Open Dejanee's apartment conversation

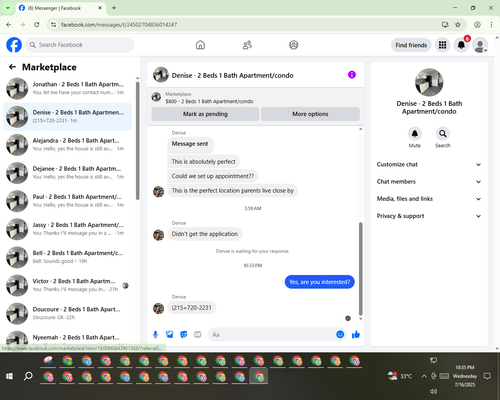point(68,173)
